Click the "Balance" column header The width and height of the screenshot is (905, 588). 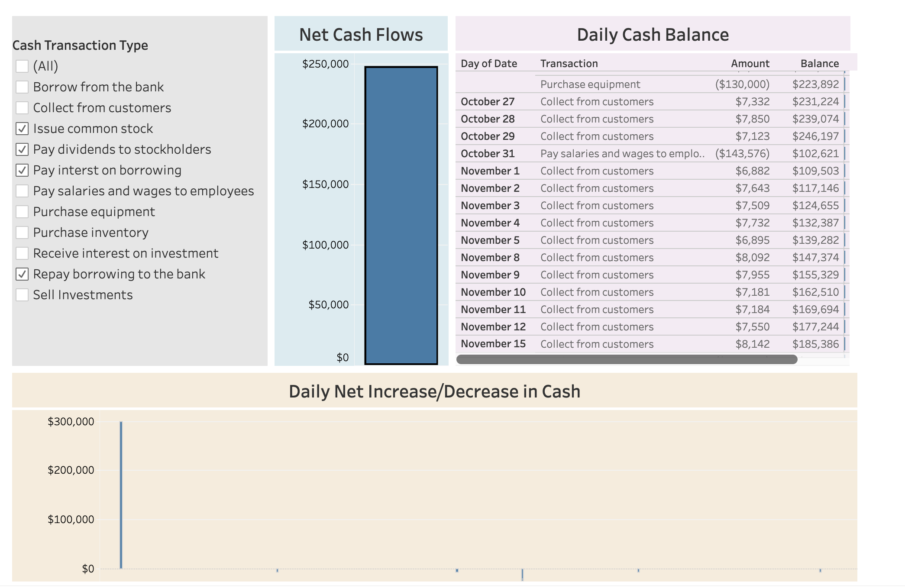820,63
